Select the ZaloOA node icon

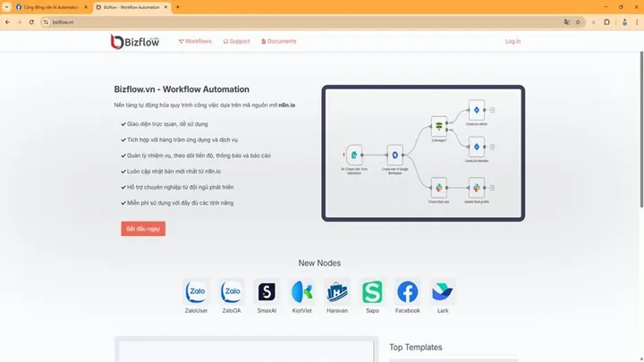point(231,291)
